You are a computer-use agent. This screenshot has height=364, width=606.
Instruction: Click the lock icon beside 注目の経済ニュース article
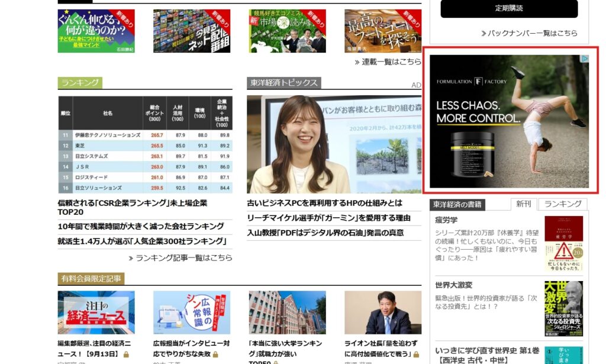click(126, 355)
